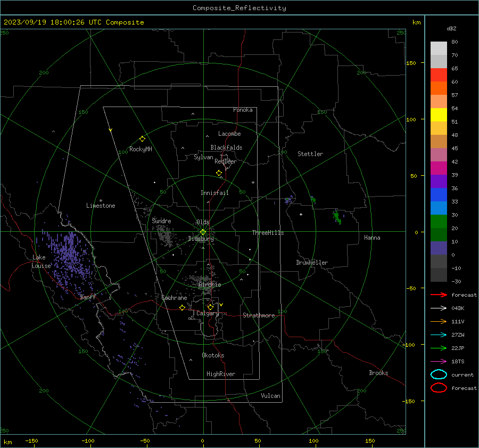This screenshot has width=479, height=448.
Task: Click the Strathmore town label
Action: pos(259,315)
